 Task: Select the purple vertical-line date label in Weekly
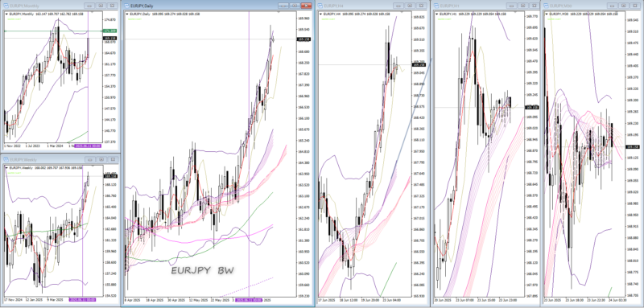tap(82, 299)
